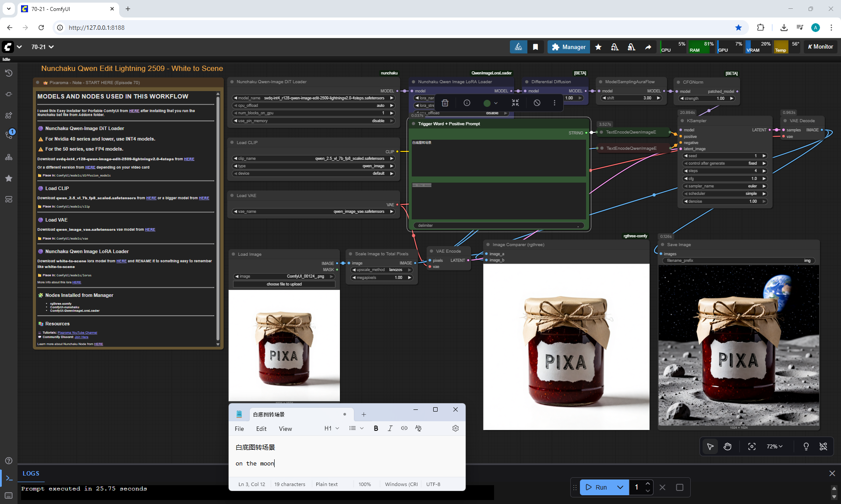Open the Run button dropdown arrow

pyautogui.click(x=620, y=487)
